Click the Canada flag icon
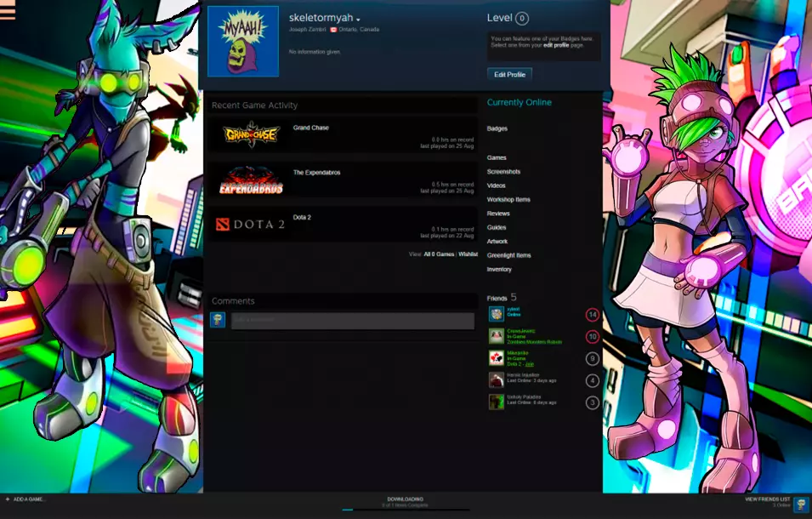The image size is (812, 519). coord(333,30)
